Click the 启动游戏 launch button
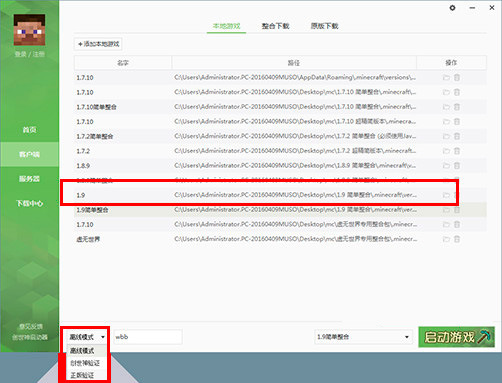 [456, 337]
